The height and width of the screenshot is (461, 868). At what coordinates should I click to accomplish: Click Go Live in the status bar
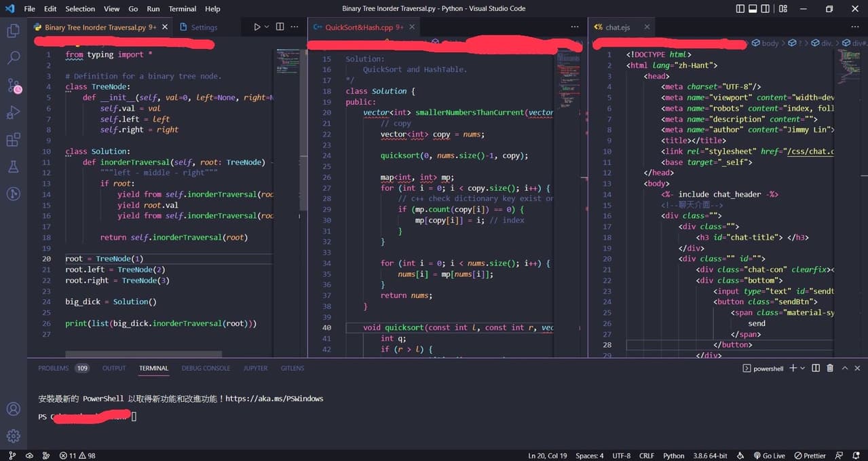[x=770, y=455]
